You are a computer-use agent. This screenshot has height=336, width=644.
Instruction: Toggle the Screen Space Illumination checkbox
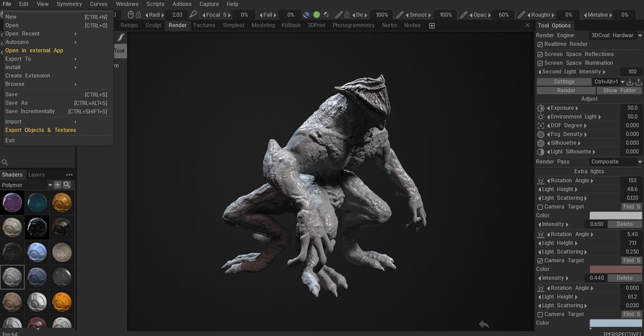(x=540, y=63)
